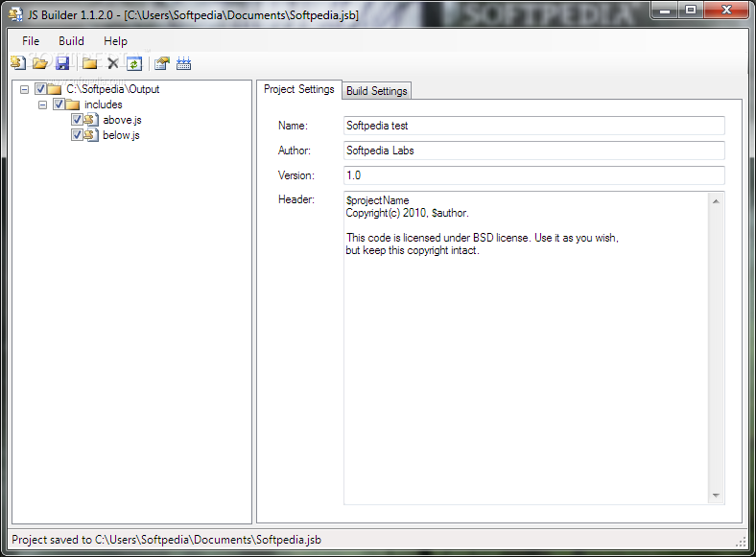Click the Author field containing Softpedia Labs

tap(533, 151)
